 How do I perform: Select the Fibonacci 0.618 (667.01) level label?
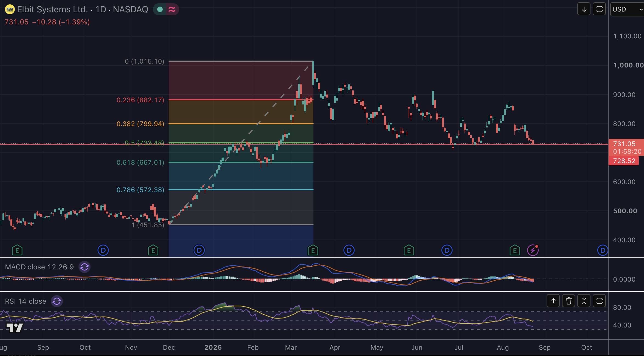point(140,163)
